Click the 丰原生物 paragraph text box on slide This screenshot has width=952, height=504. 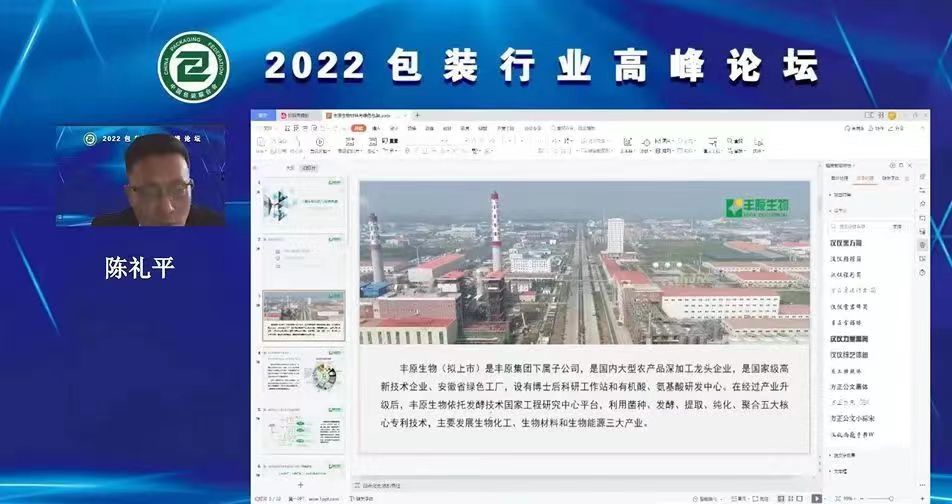click(584, 395)
